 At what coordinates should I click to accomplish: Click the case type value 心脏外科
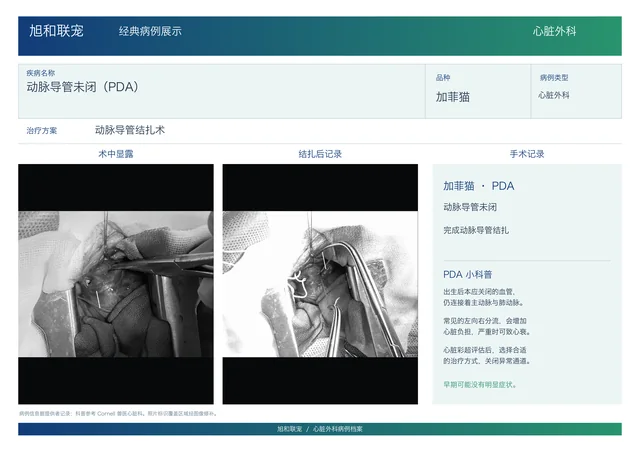[x=553, y=95]
